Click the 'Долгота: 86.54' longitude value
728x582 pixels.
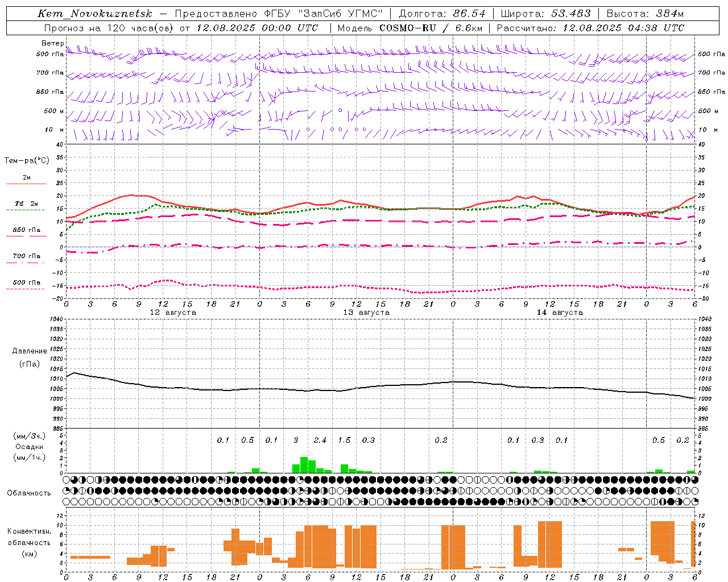[442, 14]
